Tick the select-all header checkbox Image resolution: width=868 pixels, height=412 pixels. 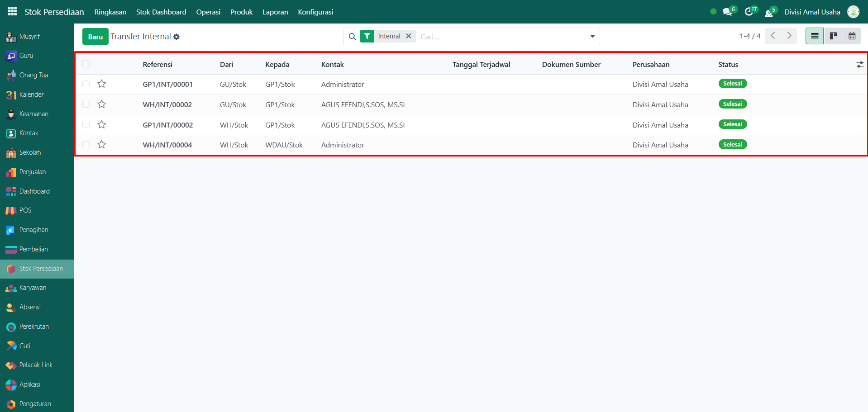click(x=86, y=64)
